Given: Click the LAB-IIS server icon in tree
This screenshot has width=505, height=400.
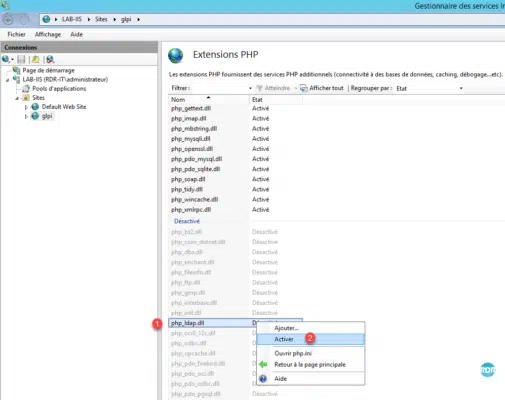Looking at the screenshot, I should point(16,79).
